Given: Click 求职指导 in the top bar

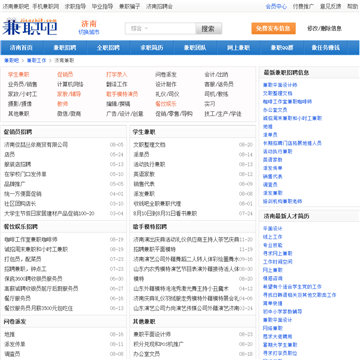Looking at the screenshot, I should tap(75, 6).
